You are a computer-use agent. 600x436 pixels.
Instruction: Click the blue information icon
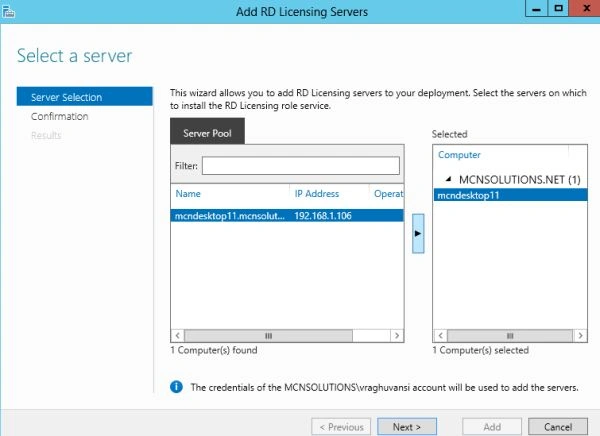[176, 387]
